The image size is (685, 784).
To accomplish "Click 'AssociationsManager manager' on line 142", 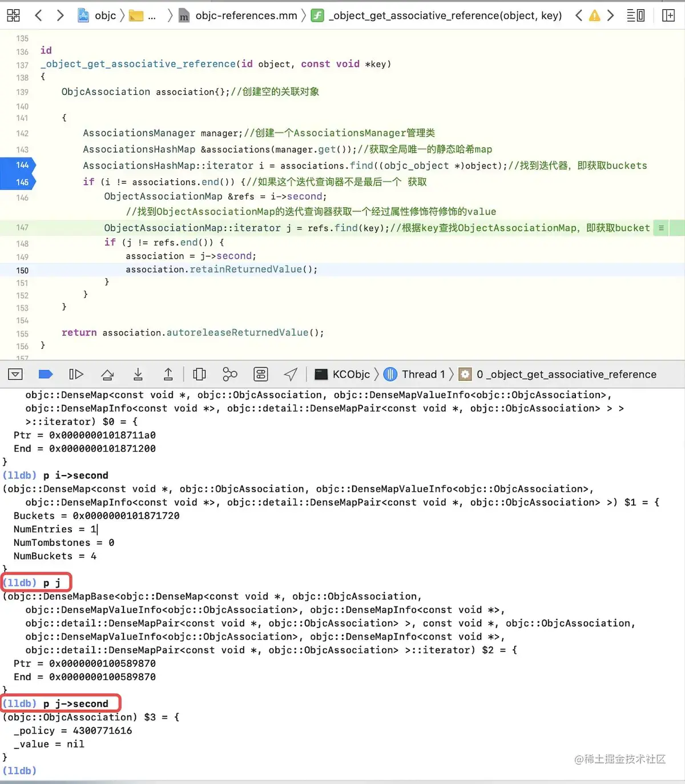I will [x=162, y=133].
